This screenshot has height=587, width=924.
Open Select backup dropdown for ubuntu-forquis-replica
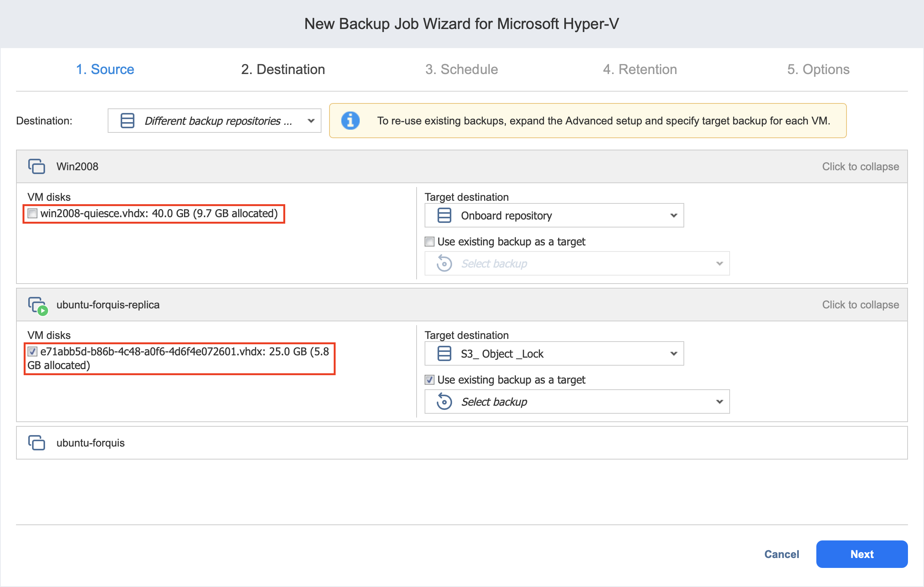[719, 402]
